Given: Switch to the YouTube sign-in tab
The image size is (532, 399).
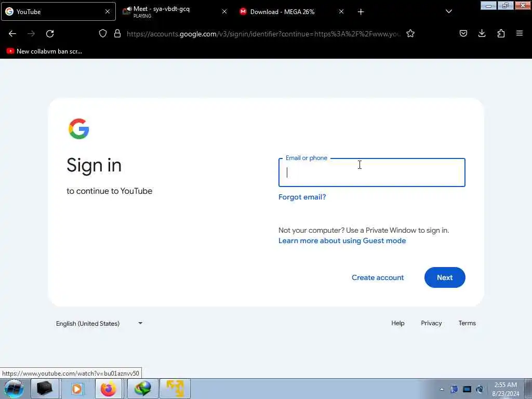Looking at the screenshot, I should click(58, 11).
